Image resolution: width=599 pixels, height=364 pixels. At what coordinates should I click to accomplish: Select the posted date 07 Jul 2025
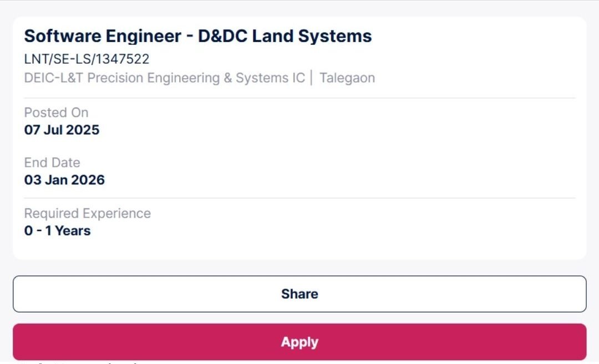coord(62,130)
